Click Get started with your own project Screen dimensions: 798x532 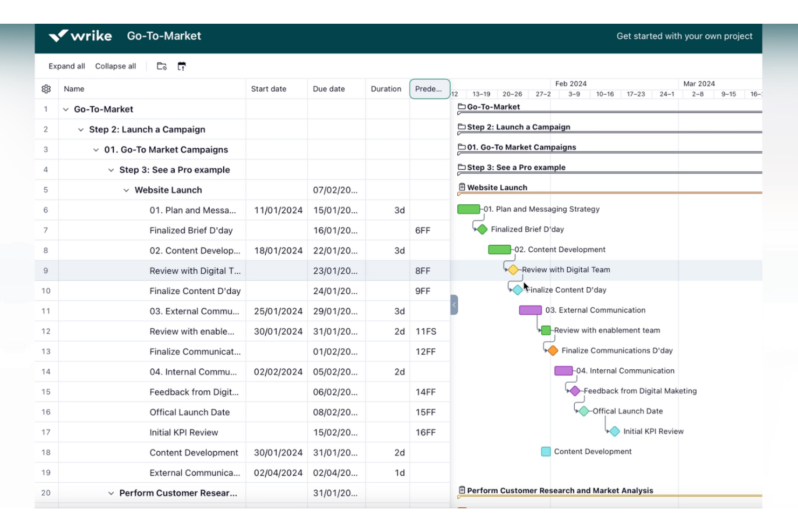click(x=684, y=36)
